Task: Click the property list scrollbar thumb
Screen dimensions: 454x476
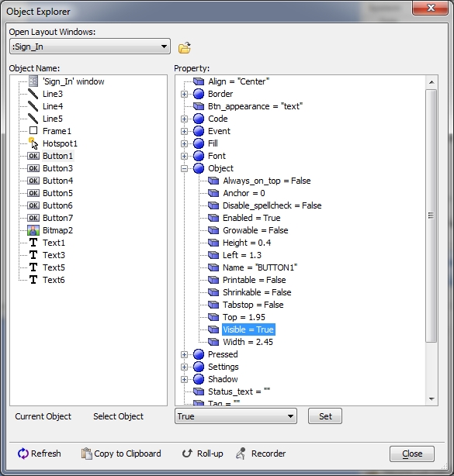Action: click(x=431, y=216)
